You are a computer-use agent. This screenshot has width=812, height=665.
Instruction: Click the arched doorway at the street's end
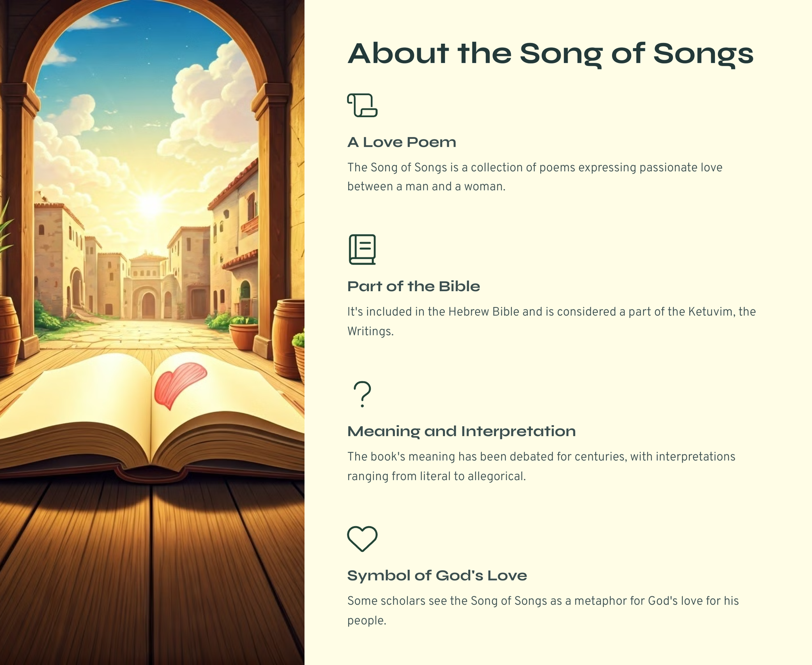coord(149,305)
